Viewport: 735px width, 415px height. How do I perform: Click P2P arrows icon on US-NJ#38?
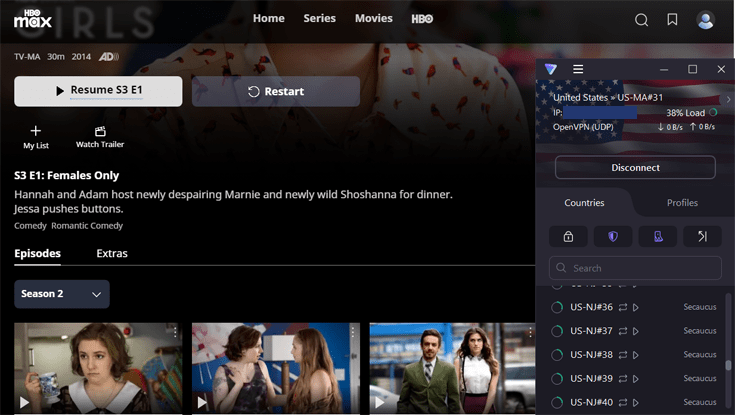622,355
